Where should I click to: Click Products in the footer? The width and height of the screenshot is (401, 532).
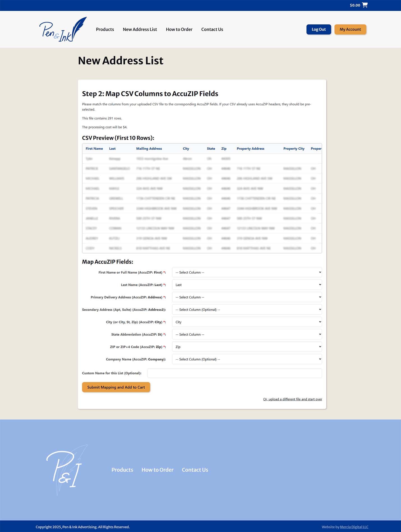click(x=122, y=470)
